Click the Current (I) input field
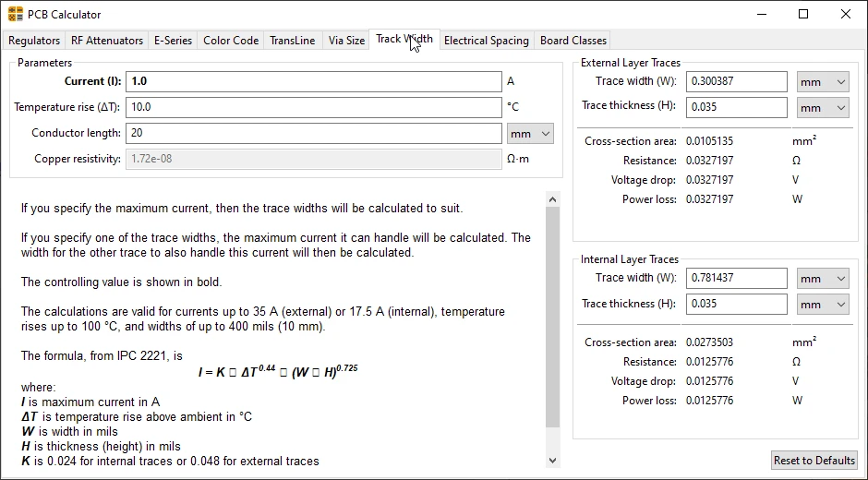The width and height of the screenshot is (868, 480). (313, 81)
